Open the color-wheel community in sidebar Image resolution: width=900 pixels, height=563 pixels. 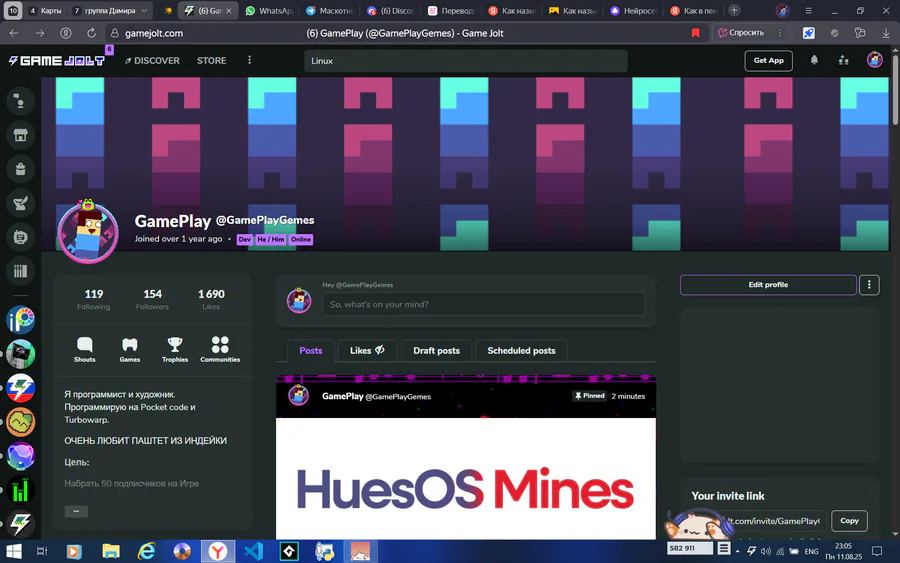coord(21,320)
